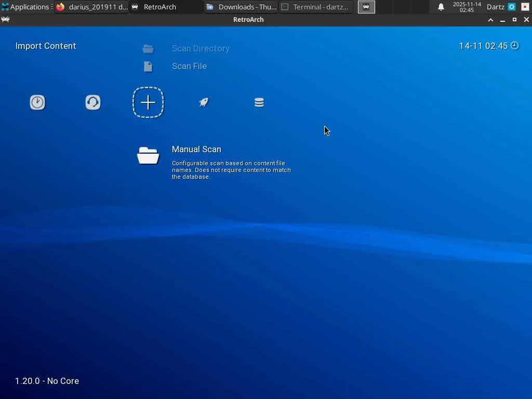The height and width of the screenshot is (399, 532).
Task: Maximize the RetroArch window
Action: [x=514, y=20]
